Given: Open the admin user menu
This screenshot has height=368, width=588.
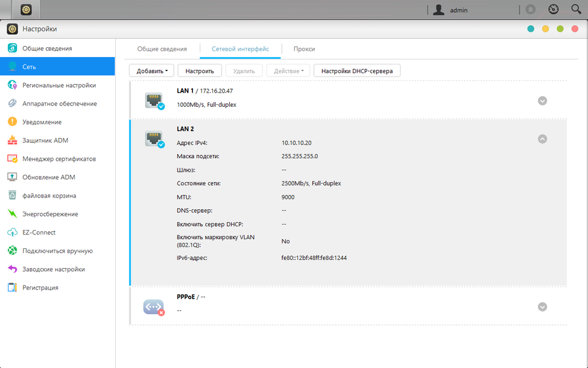Looking at the screenshot, I should 450,10.
